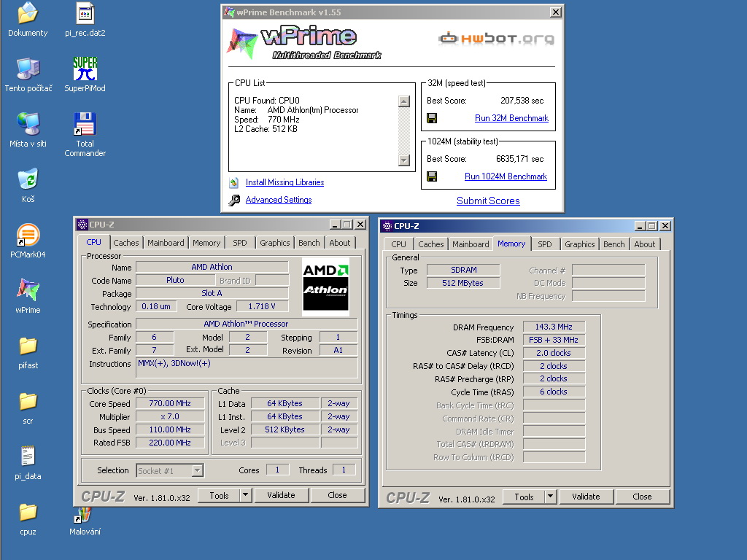Viewport: 747px width, 560px height.
Task: Launch the Malování paint shortcut icon
Action: click(83, 516)
